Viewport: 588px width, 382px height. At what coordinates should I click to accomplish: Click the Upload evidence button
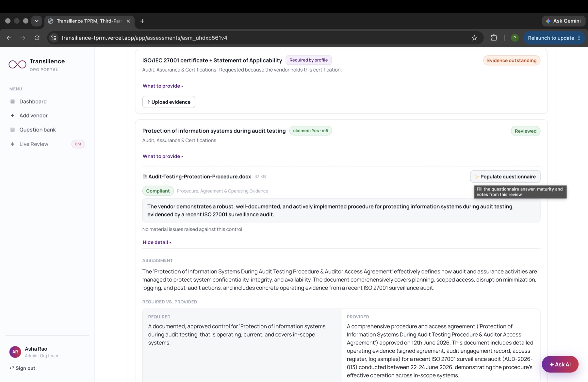pyautogui.click(x=169, y=102)
